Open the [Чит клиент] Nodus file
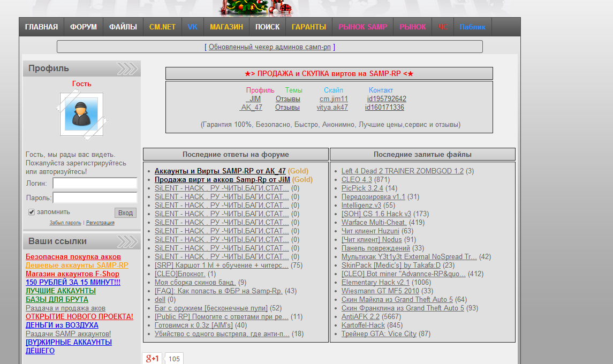Image resolution: width=613 pixels, height=364 pixels. click(x=372, y=240)
